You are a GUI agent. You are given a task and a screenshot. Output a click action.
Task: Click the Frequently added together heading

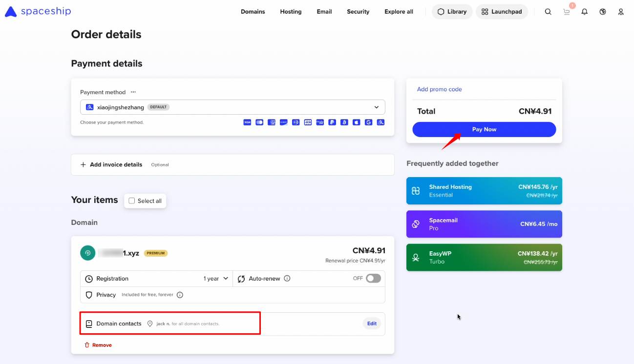452,163
